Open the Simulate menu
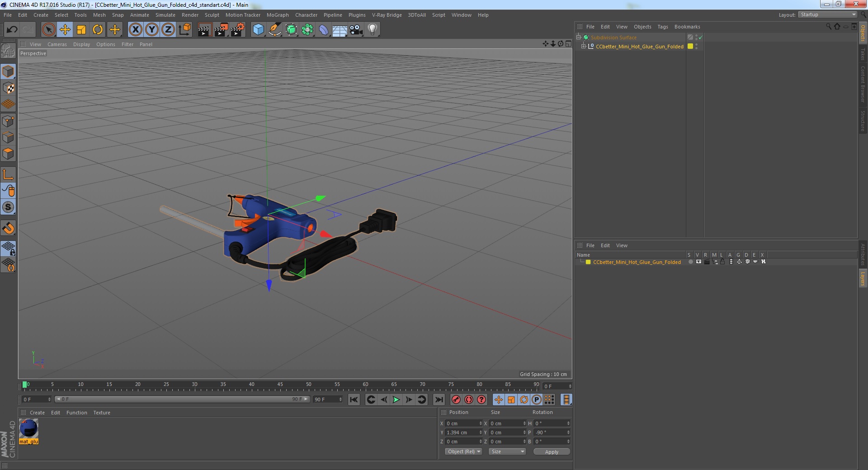The image size is (868, 470). (165, 15)
